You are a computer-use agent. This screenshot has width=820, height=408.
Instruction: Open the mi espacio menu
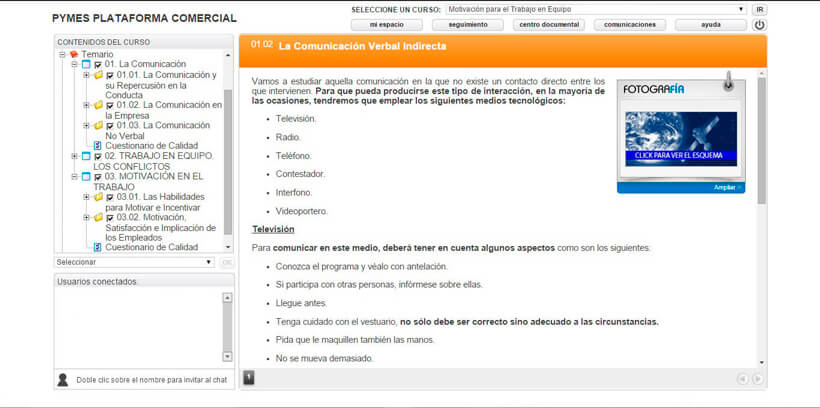point(386,25)
